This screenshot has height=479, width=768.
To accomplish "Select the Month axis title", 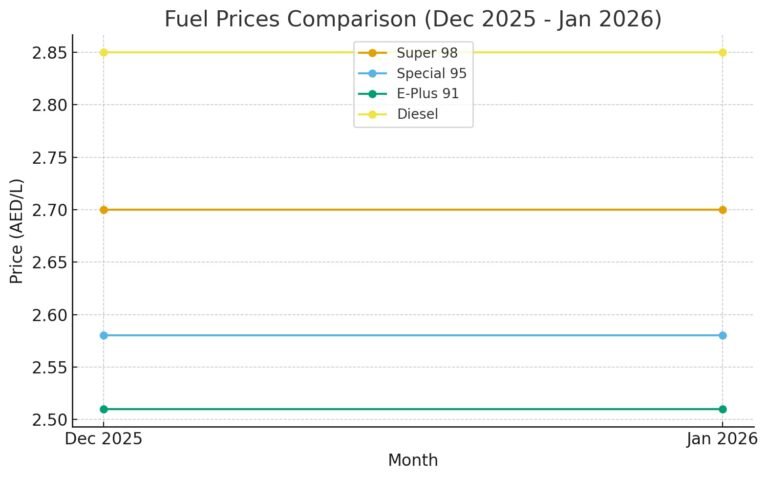I will (412, 460).
